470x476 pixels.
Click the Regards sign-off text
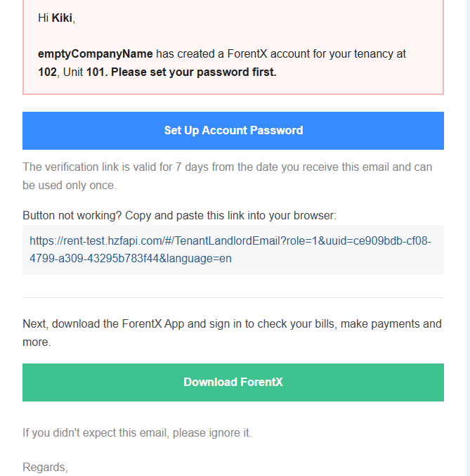(45, 467)
